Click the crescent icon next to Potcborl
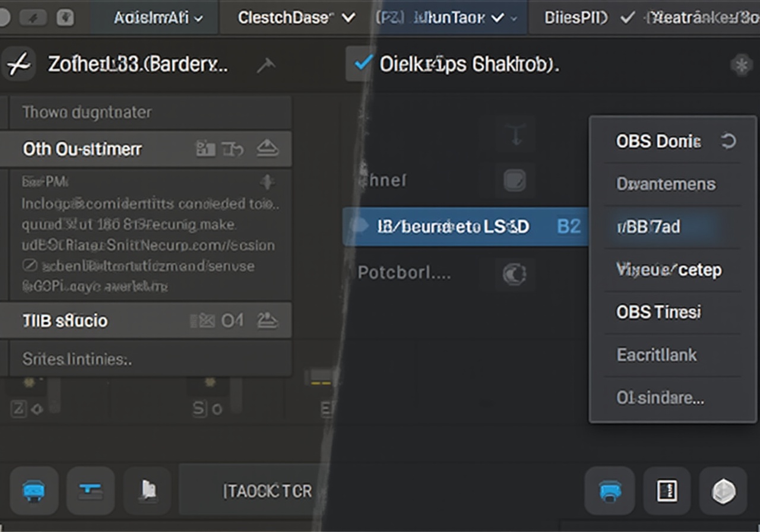The width and height of the screenshot is (760, 532). click(x=514, y=274)
